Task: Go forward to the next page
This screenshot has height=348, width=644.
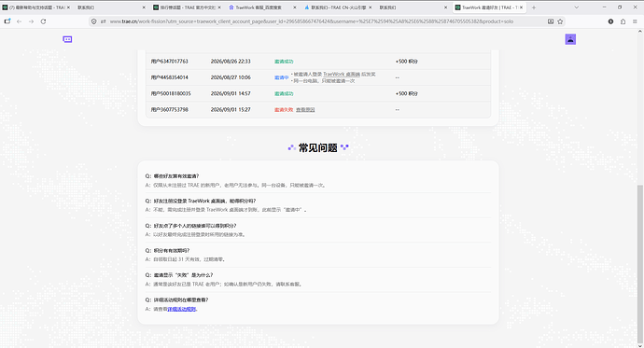Action: [31, 21]
